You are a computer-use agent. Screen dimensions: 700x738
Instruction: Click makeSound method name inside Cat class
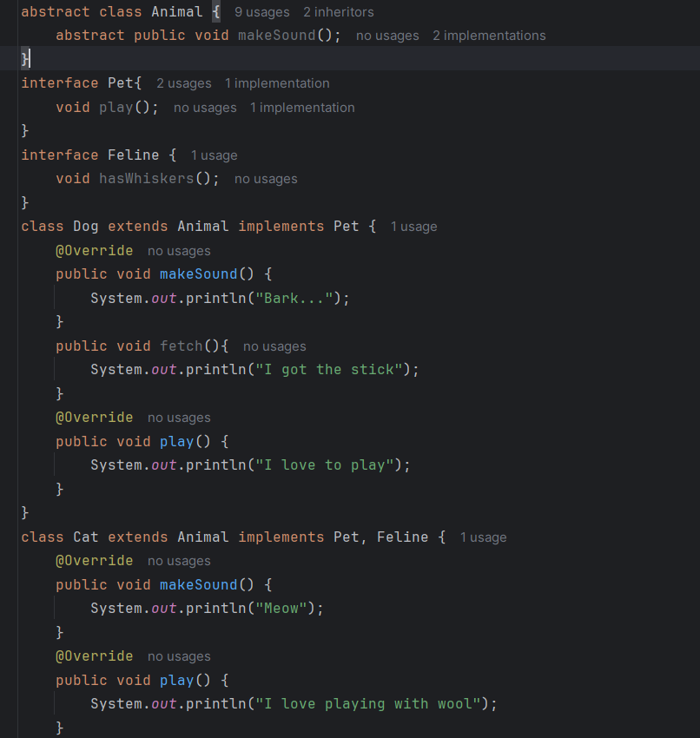(199, 584)
